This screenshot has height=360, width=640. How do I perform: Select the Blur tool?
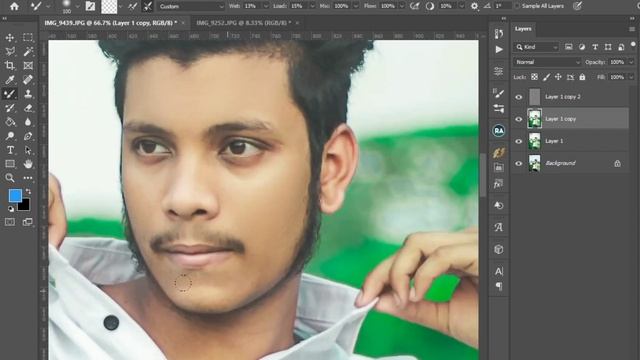coord(28,122)
